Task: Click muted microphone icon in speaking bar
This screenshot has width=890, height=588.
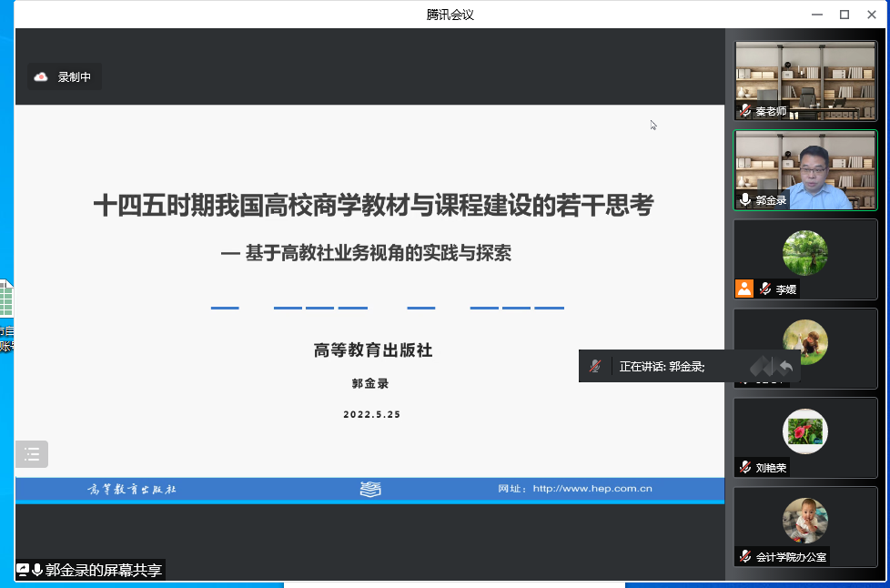Action: (595, 366)
